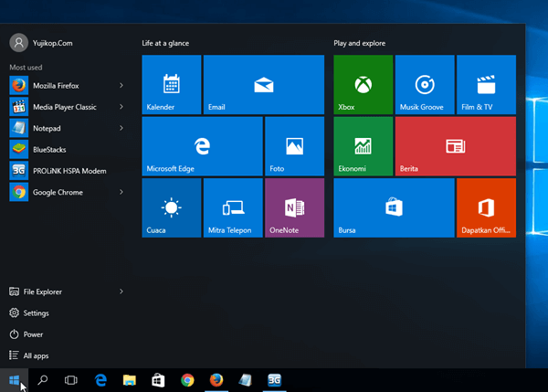Expand Google Chrome jump list arrow
Image resolution: width=548 pixels, height=392 pixels.
[121, 192]
